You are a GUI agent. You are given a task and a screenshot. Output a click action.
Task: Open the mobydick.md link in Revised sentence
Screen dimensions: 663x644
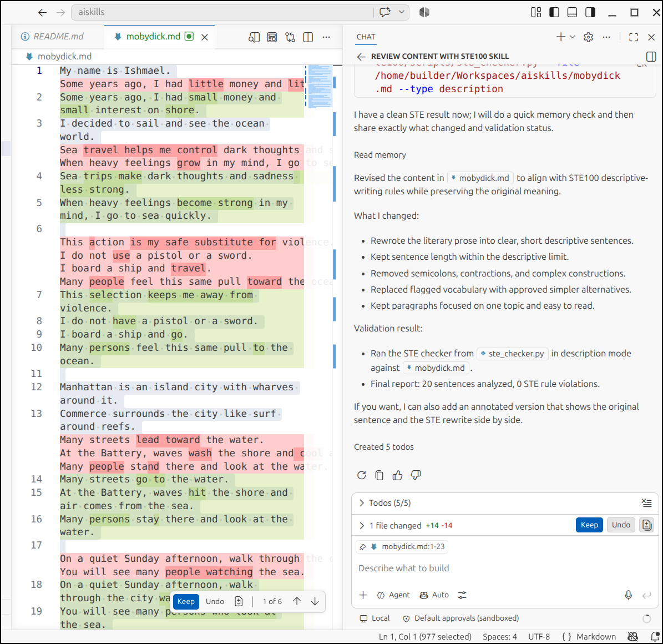click(x=480, y=178)
